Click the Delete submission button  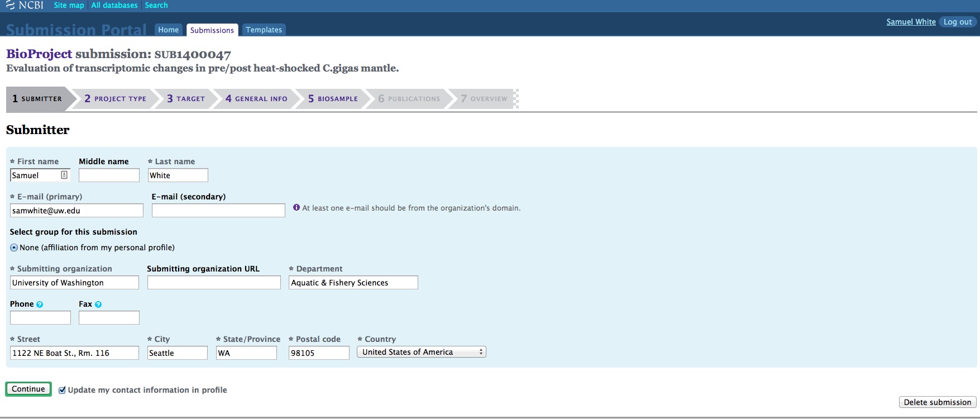coord(937,402)
